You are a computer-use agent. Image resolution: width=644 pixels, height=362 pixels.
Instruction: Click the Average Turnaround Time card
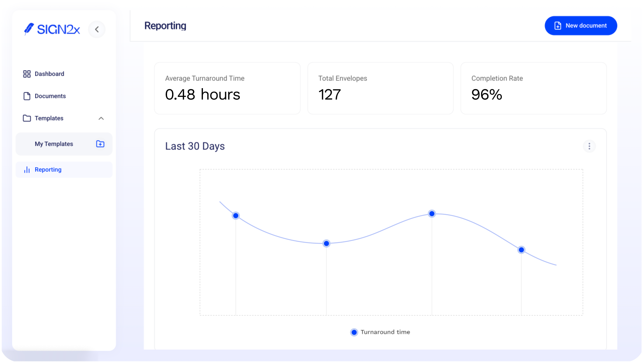227,88
